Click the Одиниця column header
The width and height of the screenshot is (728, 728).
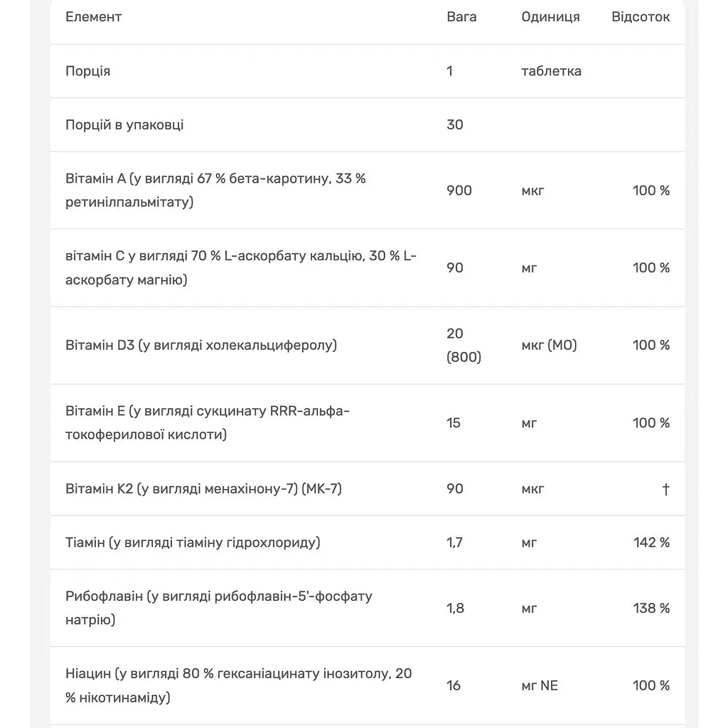pyautogui.click(x=551, y=17)
